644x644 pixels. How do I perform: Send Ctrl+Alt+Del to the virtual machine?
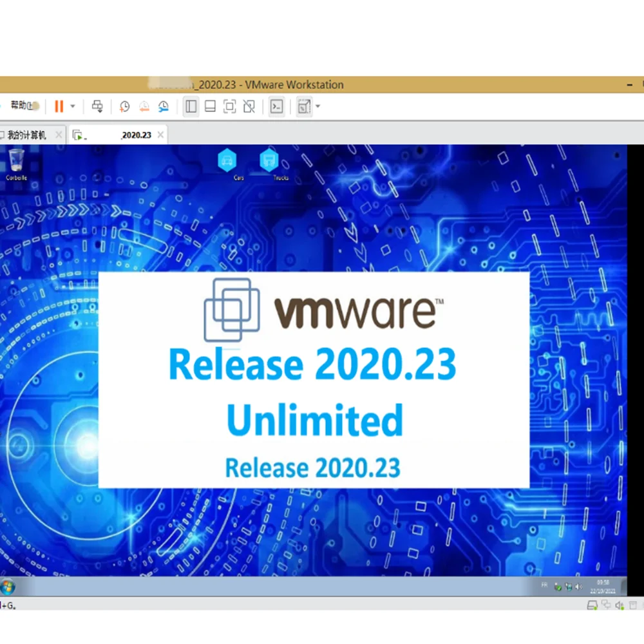(97, 106)
